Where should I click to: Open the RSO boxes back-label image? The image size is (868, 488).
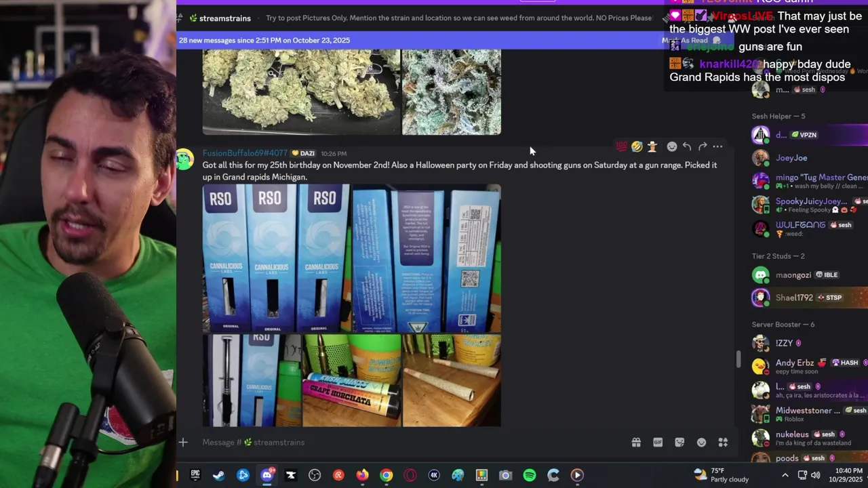pos(427,258)
